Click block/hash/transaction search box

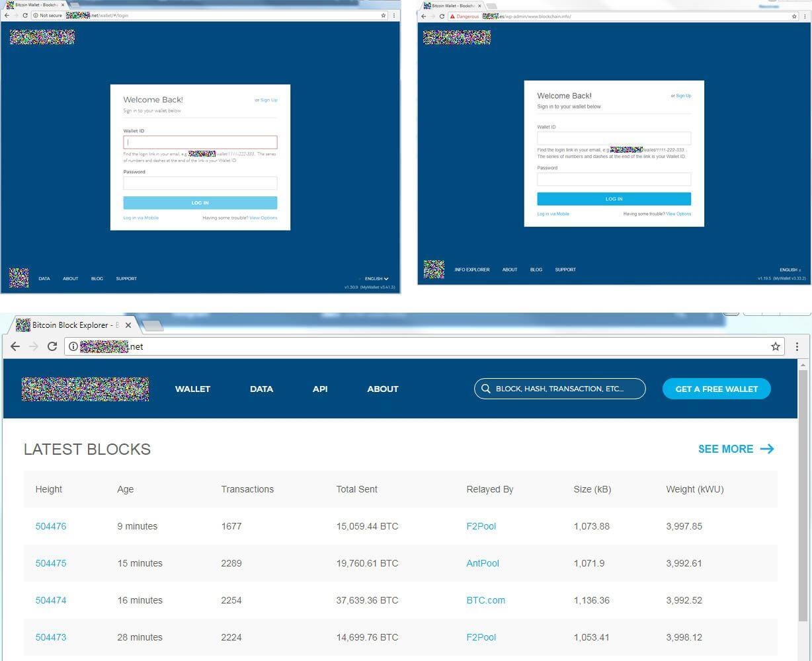[560, 389]
